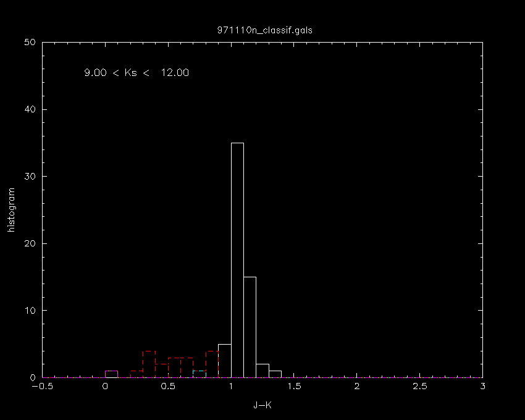Click the magenta bar at J-K 0
The image size is (525, 420).
point(112,374)
